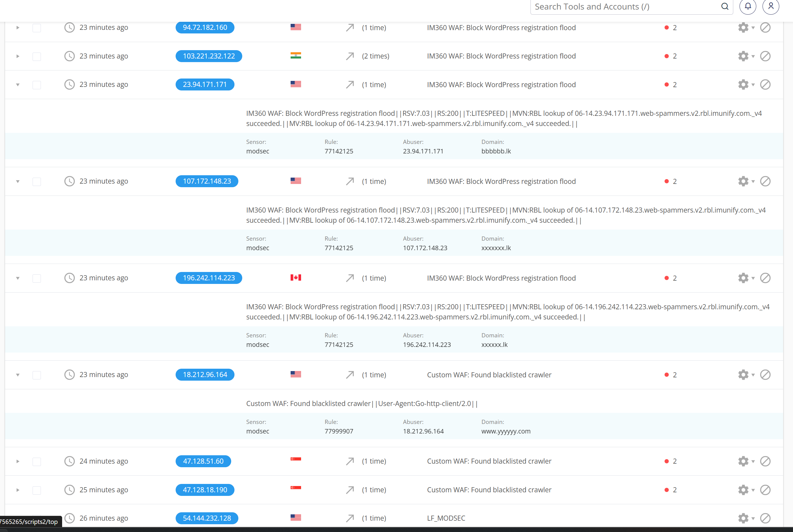Expand the 47.128.51.60 incident row
The width and height of the screenshot is (793, 532).
(x=18, y=462)
